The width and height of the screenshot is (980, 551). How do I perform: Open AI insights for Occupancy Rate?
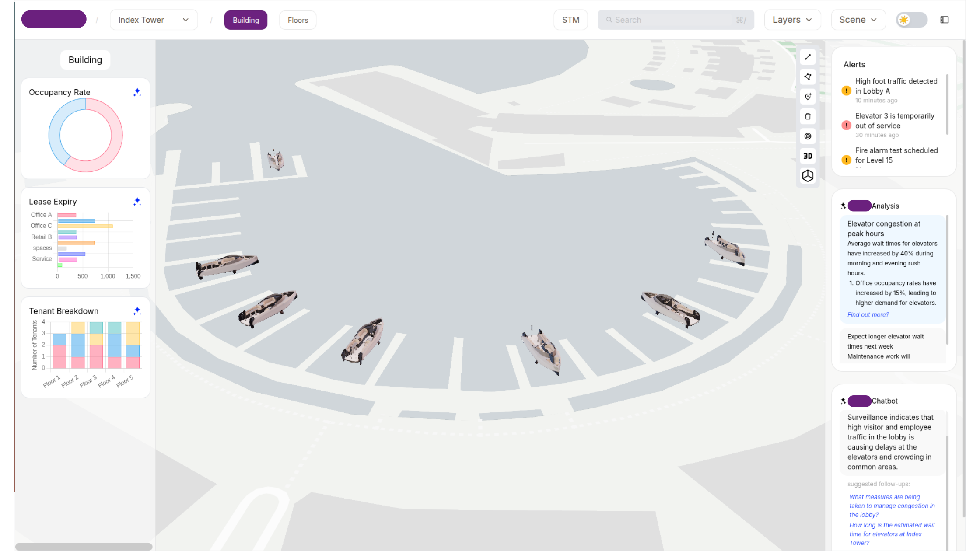pos(137,92)
